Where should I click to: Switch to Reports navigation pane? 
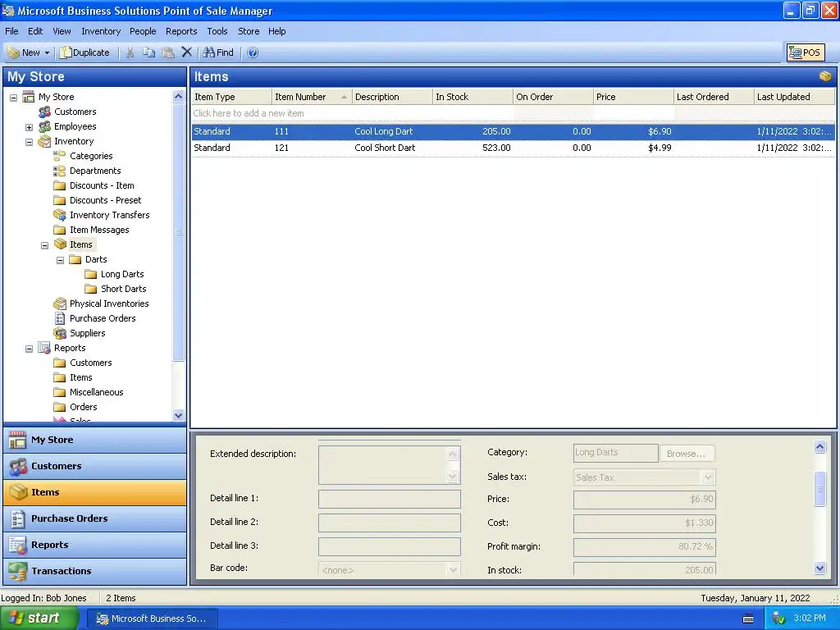95,545
